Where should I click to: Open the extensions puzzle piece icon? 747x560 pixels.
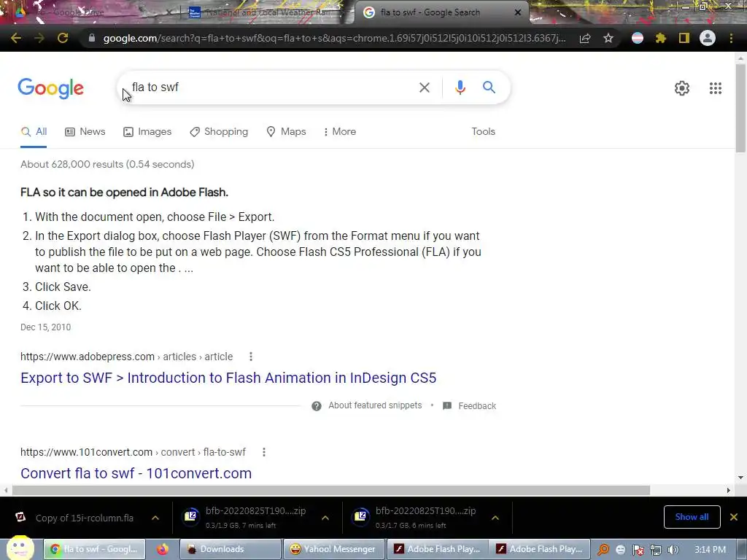pos(661,38)
